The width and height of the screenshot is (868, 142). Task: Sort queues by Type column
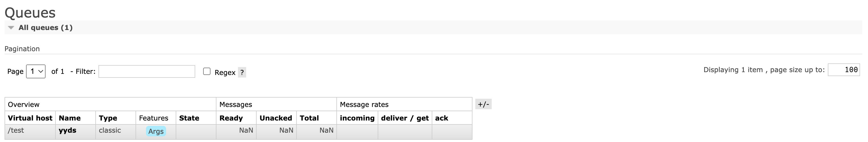pyautogui.click(x=108, y=118)
